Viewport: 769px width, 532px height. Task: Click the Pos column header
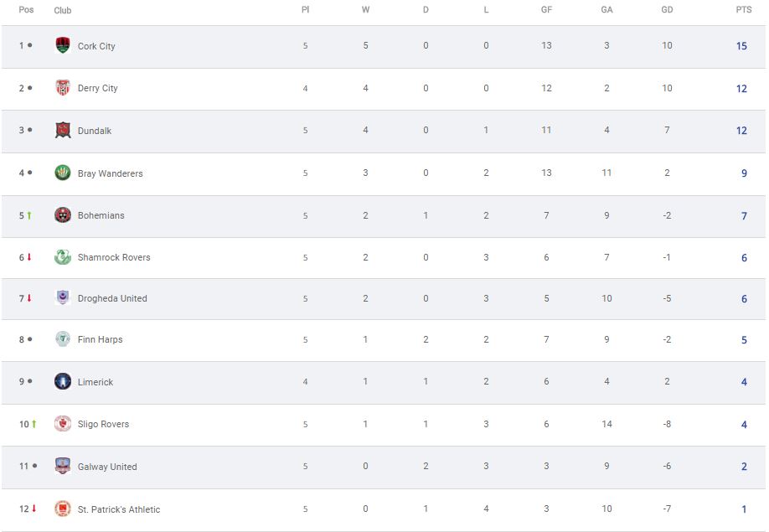(26, 10)
